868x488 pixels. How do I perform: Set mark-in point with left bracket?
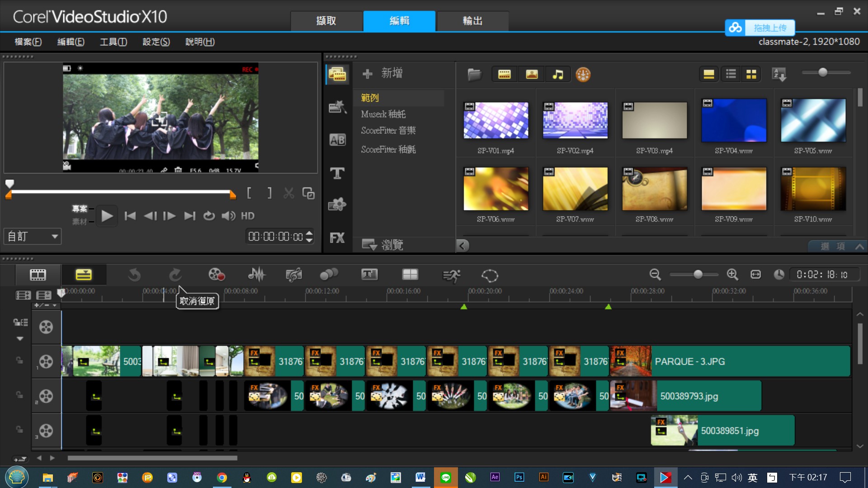click(x=249, y=193)
